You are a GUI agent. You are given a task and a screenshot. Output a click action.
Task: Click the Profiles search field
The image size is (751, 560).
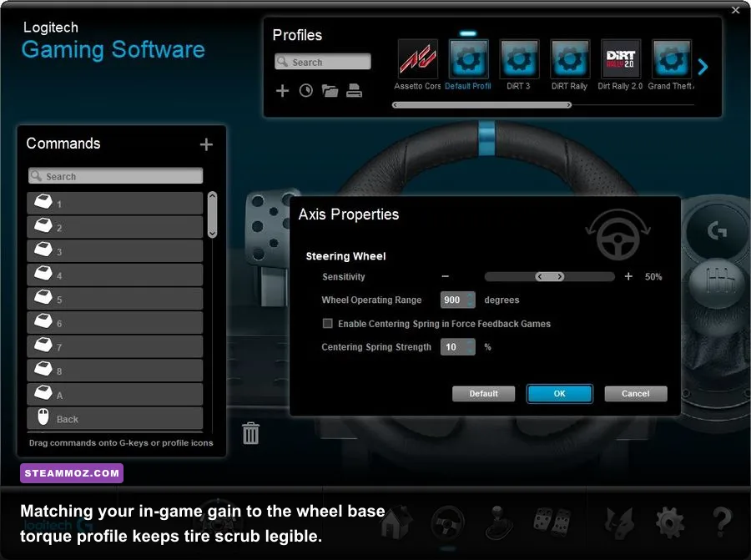(323, 62)
